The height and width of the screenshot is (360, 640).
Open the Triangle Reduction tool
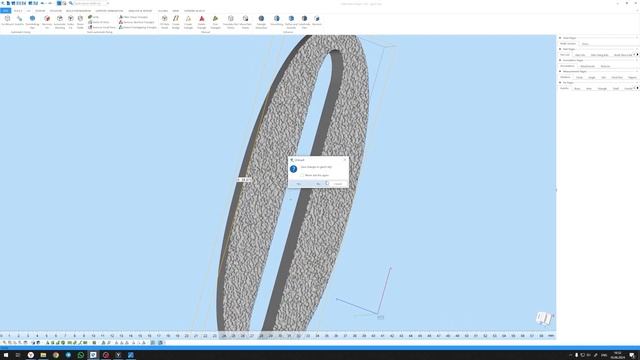coord(261,22)
